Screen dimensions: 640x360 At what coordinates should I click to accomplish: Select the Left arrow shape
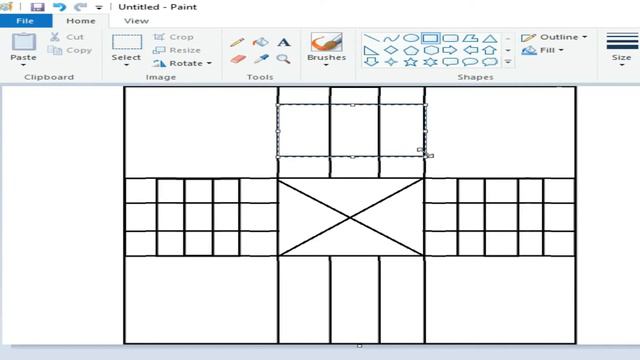[x=470, y=50]
